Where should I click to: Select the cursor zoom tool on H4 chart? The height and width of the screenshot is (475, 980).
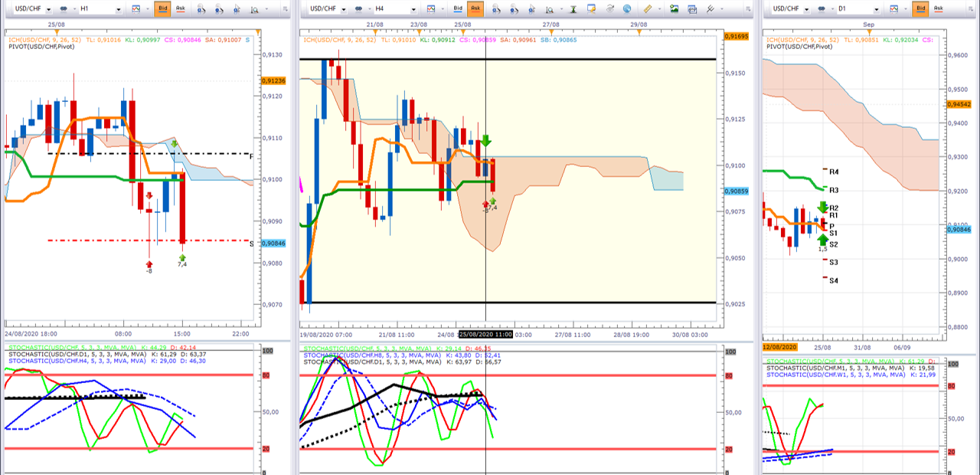[532, 9]
